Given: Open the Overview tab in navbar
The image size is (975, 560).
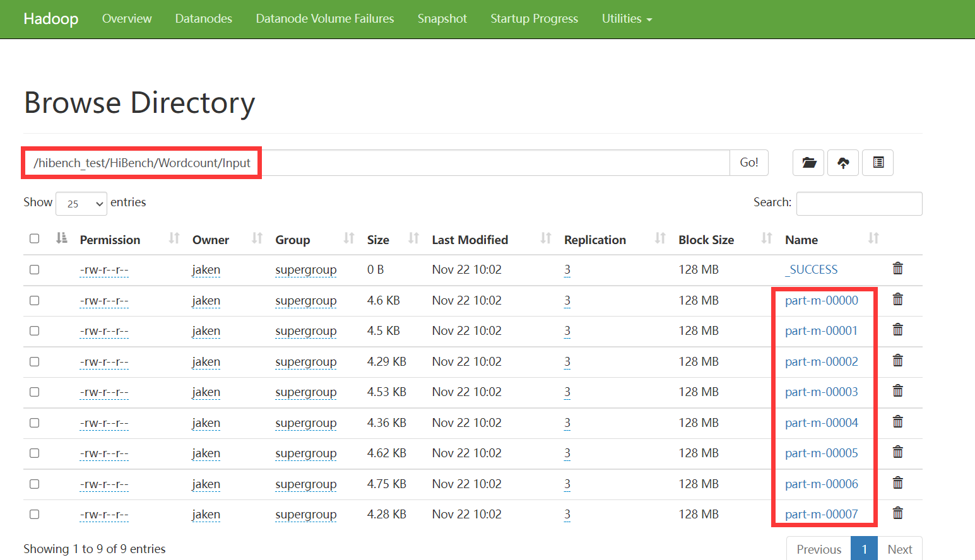Looking at the screenshot, I should click(127, 19).
